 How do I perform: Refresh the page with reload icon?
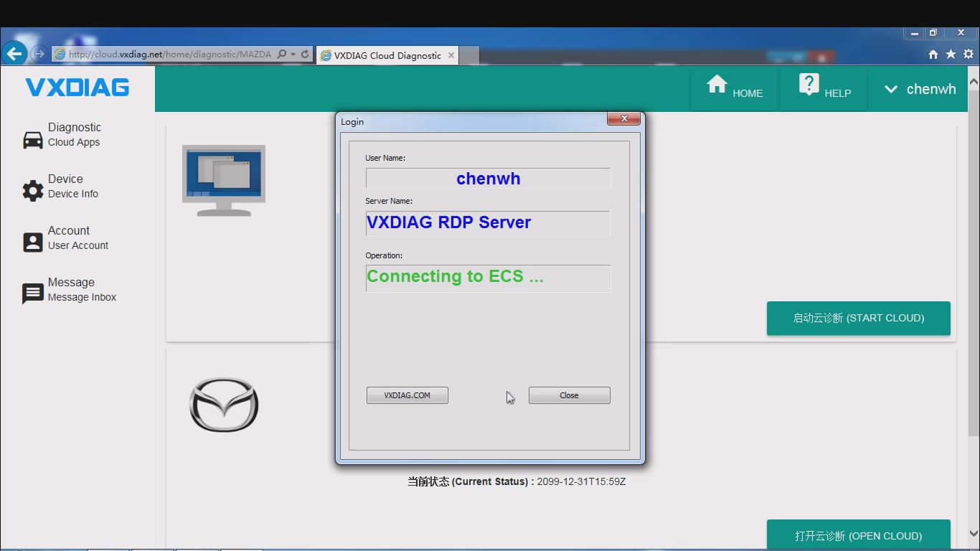point(305,55)
